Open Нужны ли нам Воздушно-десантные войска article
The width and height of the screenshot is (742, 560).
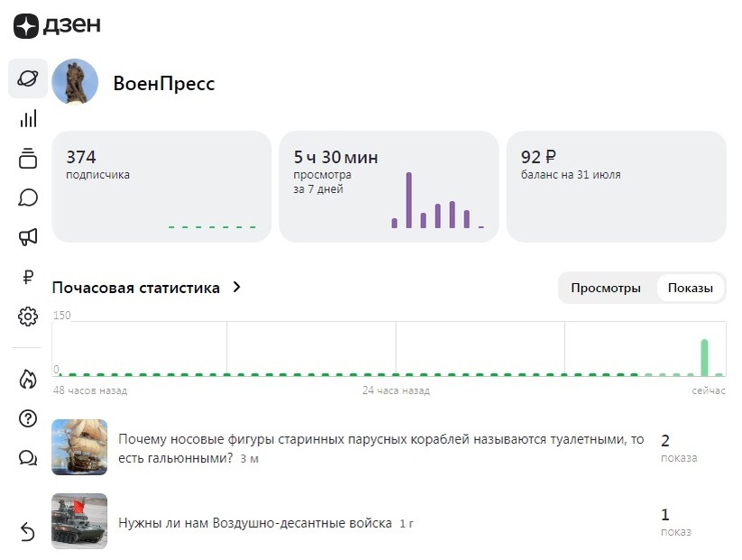pyautogui.click(x=255, y=523)
